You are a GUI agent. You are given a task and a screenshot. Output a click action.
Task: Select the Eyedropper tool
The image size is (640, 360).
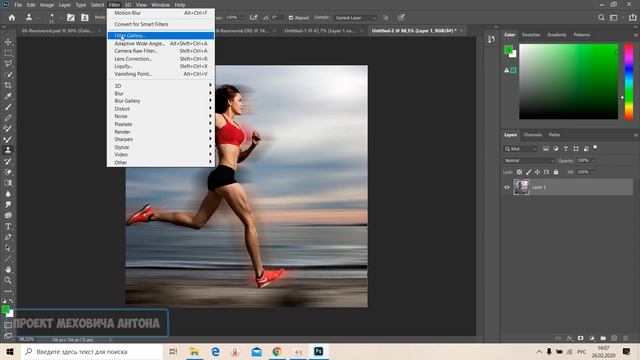click(8, 96)
